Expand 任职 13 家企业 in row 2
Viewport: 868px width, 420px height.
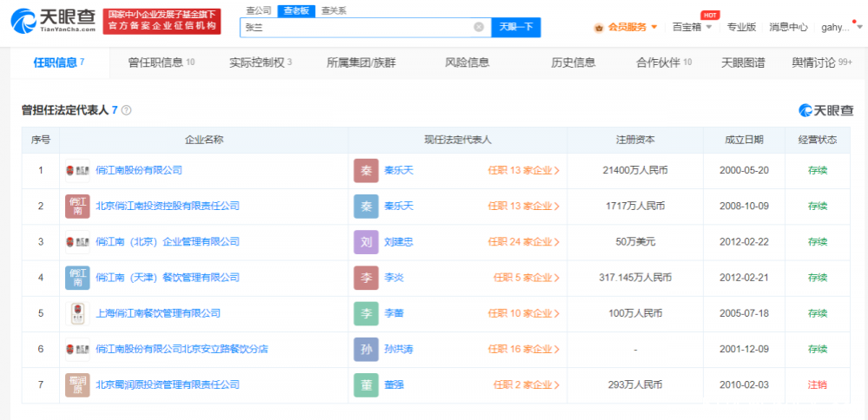pos(523,207)
